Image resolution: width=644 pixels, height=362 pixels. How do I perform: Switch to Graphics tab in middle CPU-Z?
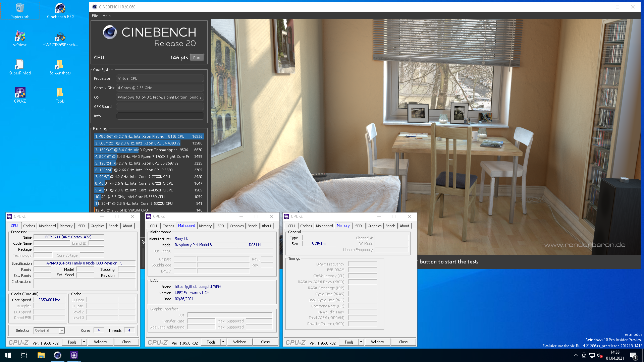(237, 226)
